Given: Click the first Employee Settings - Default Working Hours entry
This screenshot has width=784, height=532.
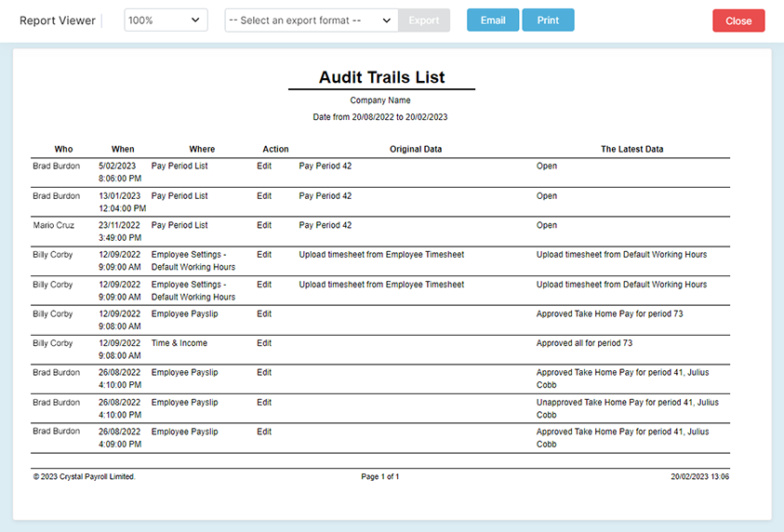Looking at the screenshot, I should [193, 261].
